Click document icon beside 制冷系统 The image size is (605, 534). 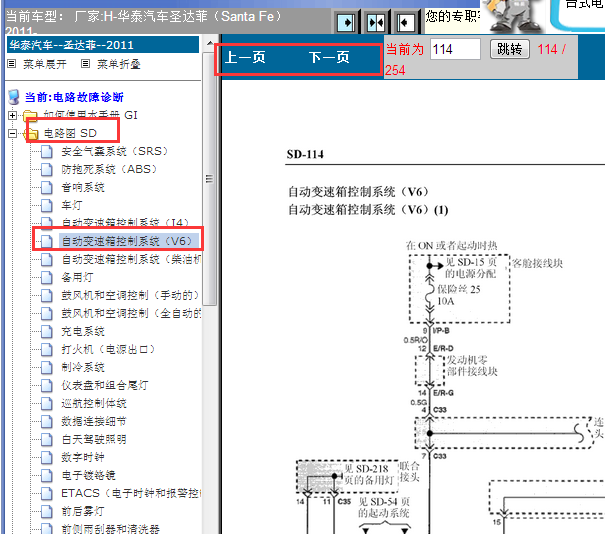pyautogui.click(x=47, y=368)
